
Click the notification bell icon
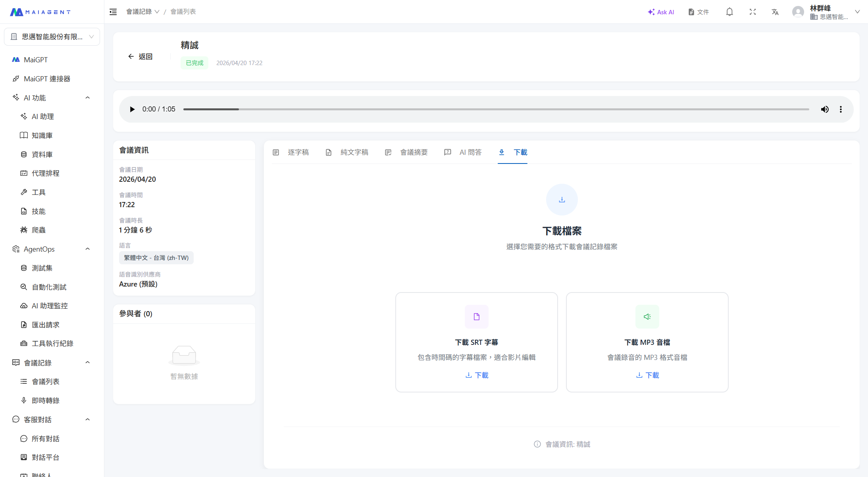729,12
